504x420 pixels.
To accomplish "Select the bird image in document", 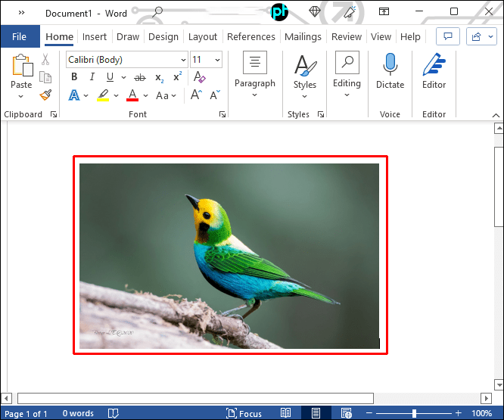I will point(229,256).
